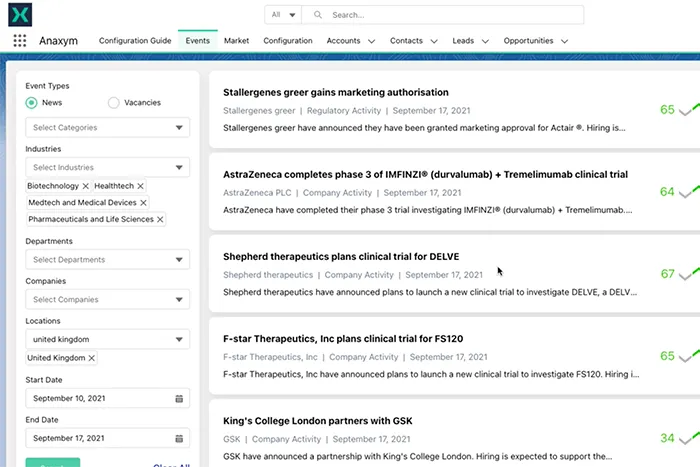Select the News event type
The image size is (700, 467).
coord(31,103)
